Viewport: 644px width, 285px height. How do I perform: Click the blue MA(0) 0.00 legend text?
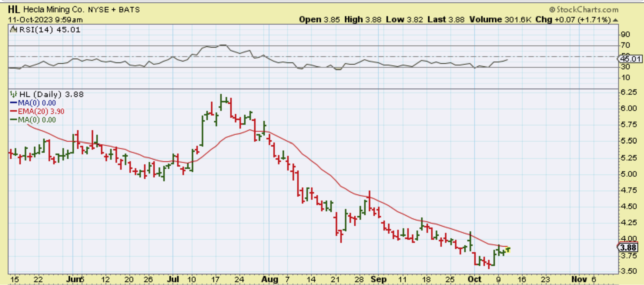[37, 103]
